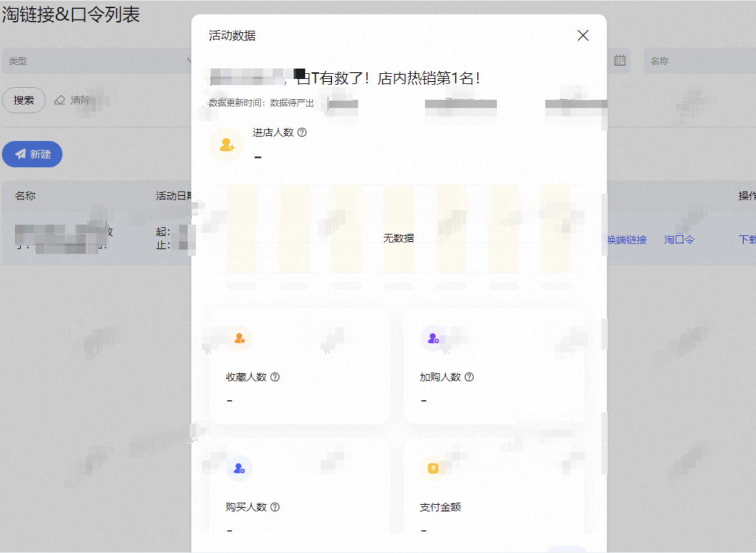Click the blue 新建 button

click(x=33, y=154)
